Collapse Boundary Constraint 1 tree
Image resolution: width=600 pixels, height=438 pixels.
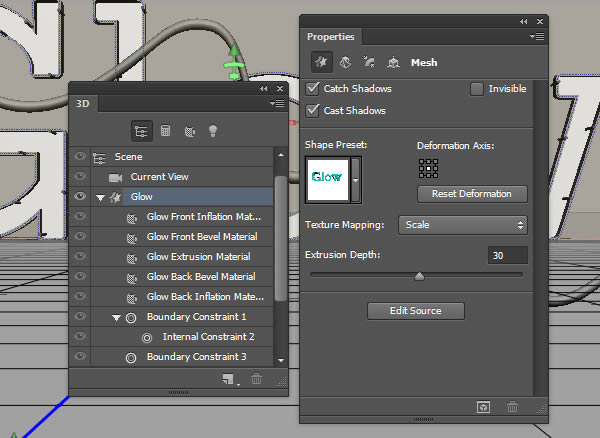coord(116,318)
